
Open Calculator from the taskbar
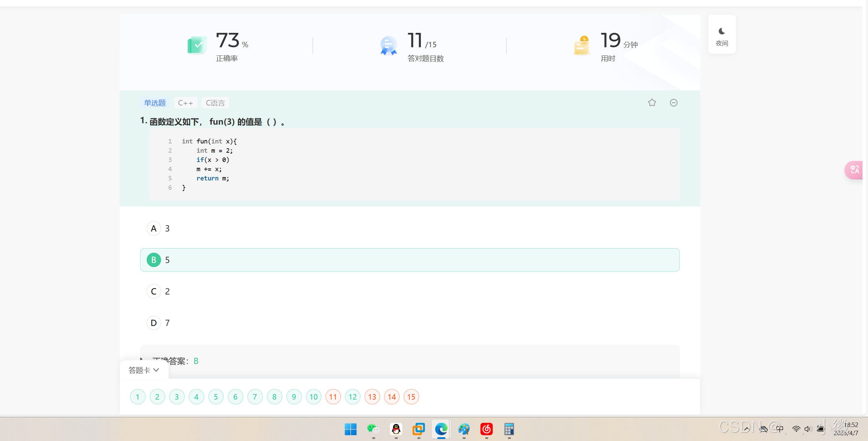[x=509, y=429]
